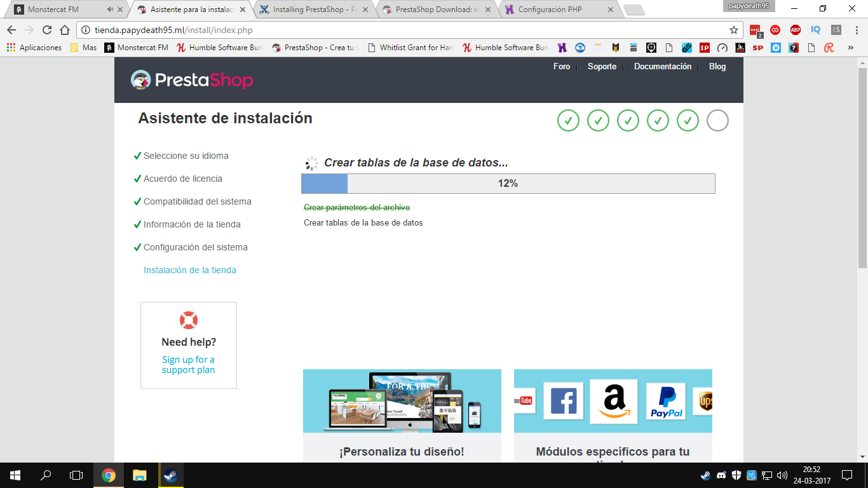This screenshot has height=488, width=868.
Task: Open the Whitlist Grant for Han bookmark
Action: click(x=410, y=48)
